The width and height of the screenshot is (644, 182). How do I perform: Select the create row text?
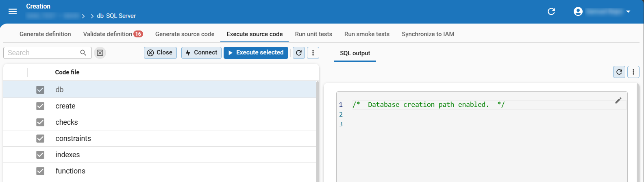[x=65, y=106]
